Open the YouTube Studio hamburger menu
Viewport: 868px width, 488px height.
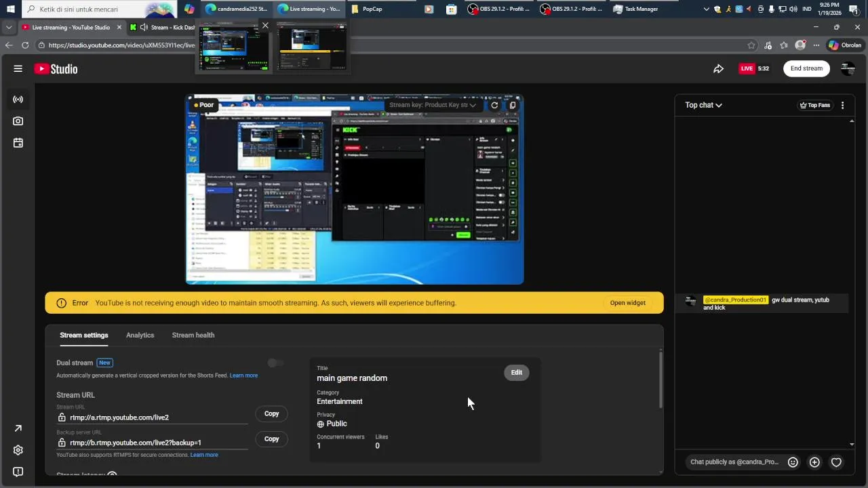pos(18,68)
